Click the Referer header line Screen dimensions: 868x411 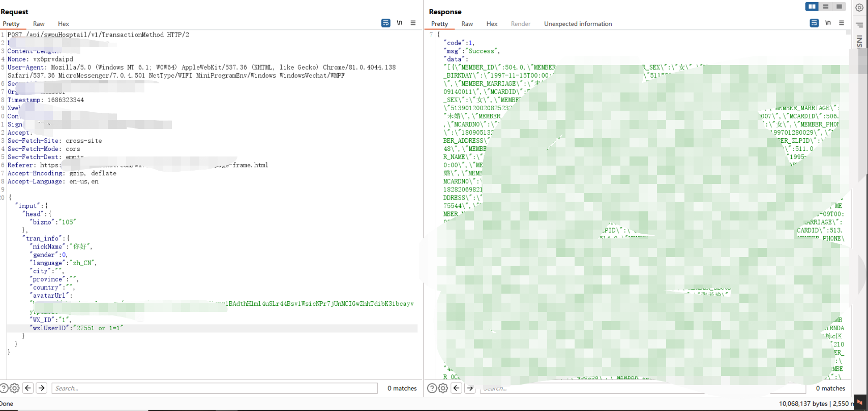138,165
